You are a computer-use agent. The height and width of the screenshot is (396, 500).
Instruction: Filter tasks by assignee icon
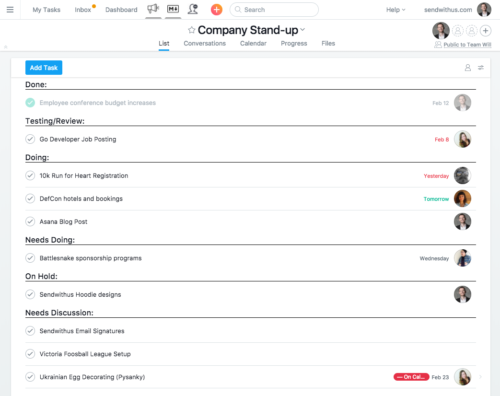pyautogui.click(x=468, y=68)
